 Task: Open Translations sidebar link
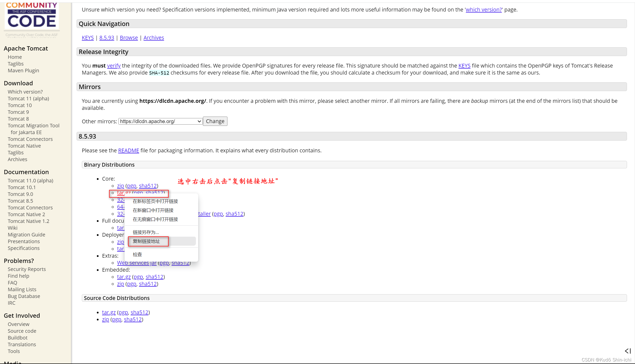(x=22, y=344)
